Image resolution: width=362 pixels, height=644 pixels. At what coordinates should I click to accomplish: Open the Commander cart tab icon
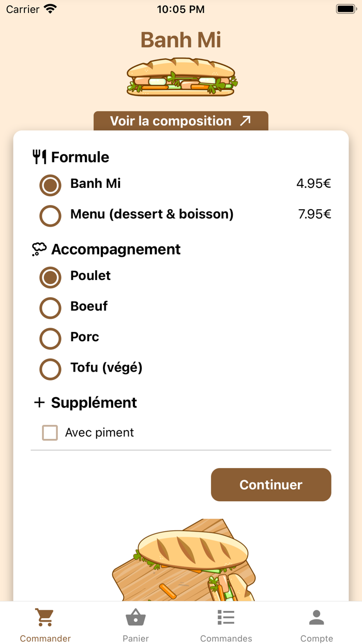coord(45,617)
